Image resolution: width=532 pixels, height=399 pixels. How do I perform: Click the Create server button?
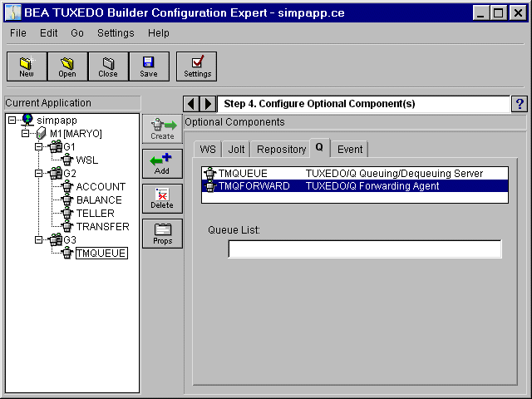coord(163,130)
